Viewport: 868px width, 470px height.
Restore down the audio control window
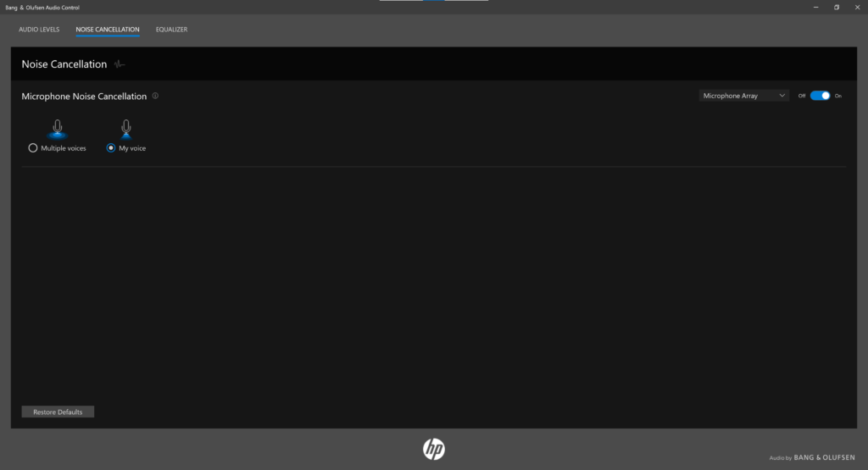837,7
